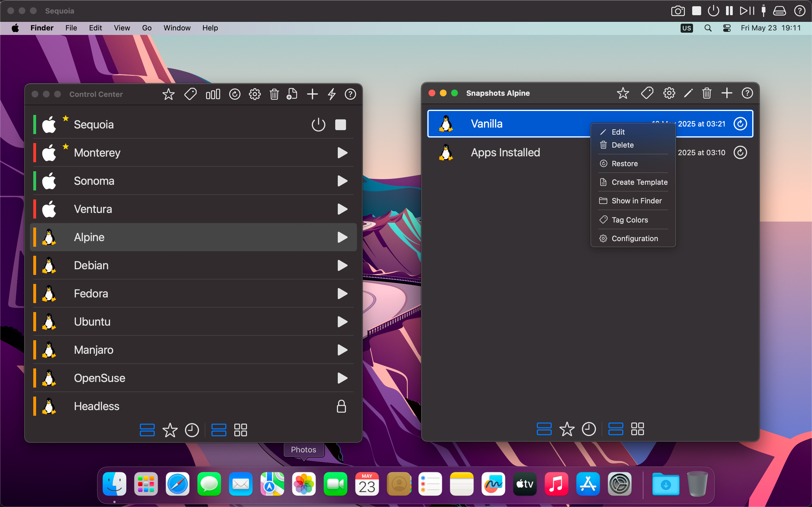Click the pause icon in Sequoia title bar

(729, 11)
